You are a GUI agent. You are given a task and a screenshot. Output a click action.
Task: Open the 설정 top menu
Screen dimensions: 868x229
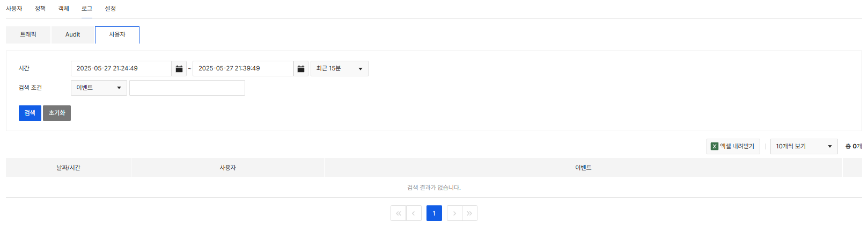pyautogui.click(x=111, y=9)
